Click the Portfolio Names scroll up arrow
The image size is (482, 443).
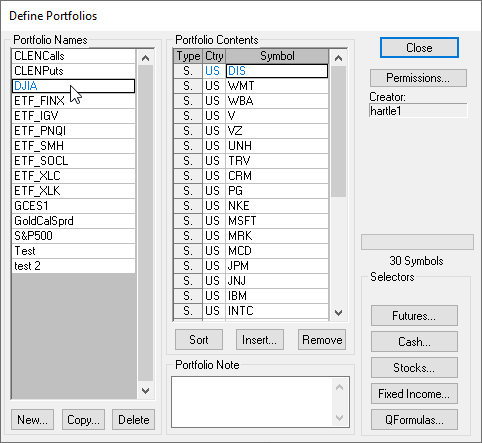click(145, 58)
